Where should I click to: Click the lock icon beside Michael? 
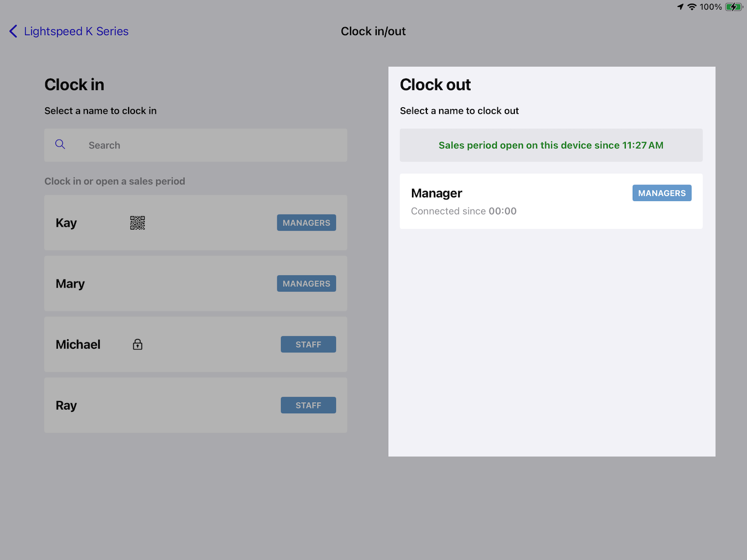(x=137, y=345)
